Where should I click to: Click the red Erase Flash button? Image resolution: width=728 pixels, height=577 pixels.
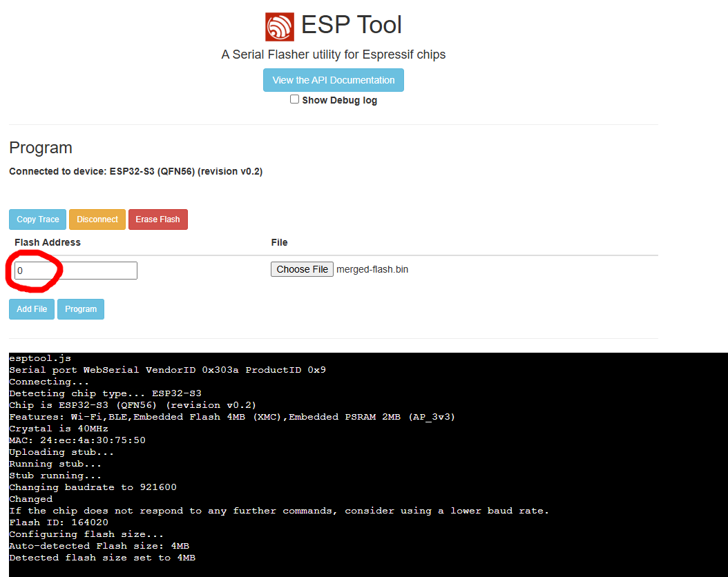coord(158,219)
